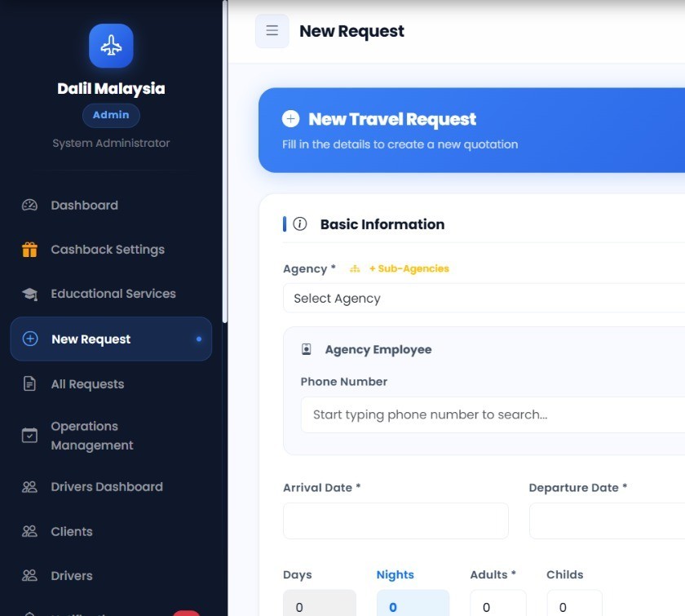The image size is (685, 616).
Task: Click the System Administrator label
Action: 111,143
